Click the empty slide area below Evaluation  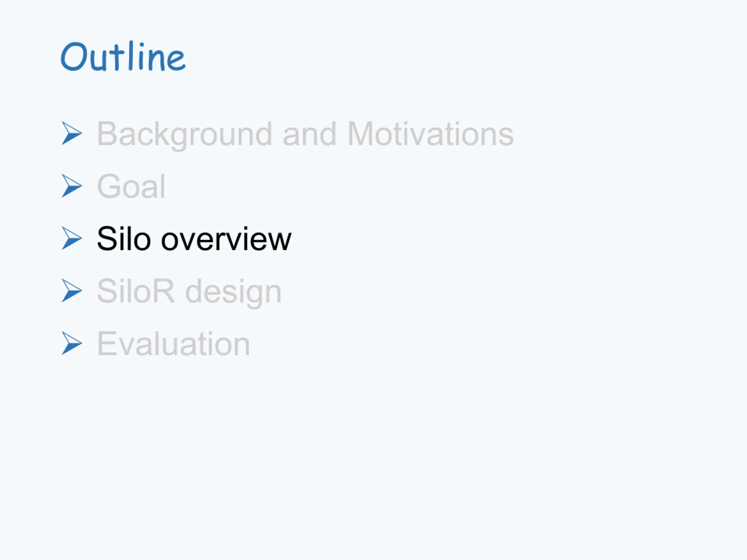(x=373, y=456)
